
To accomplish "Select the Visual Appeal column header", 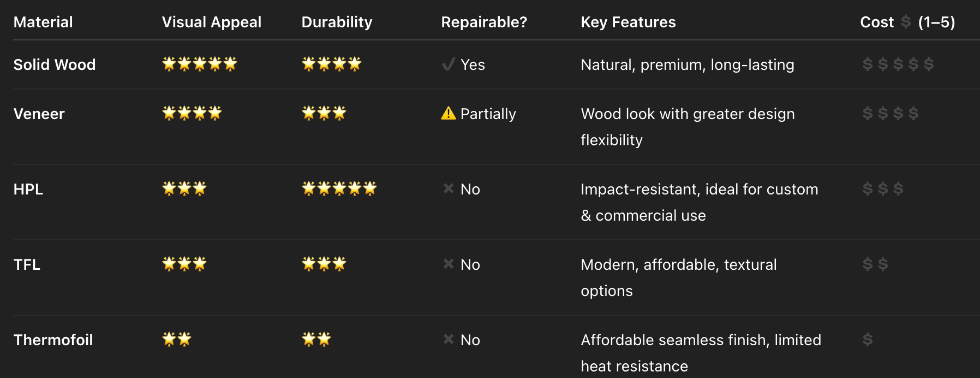I will click(212, 22).
